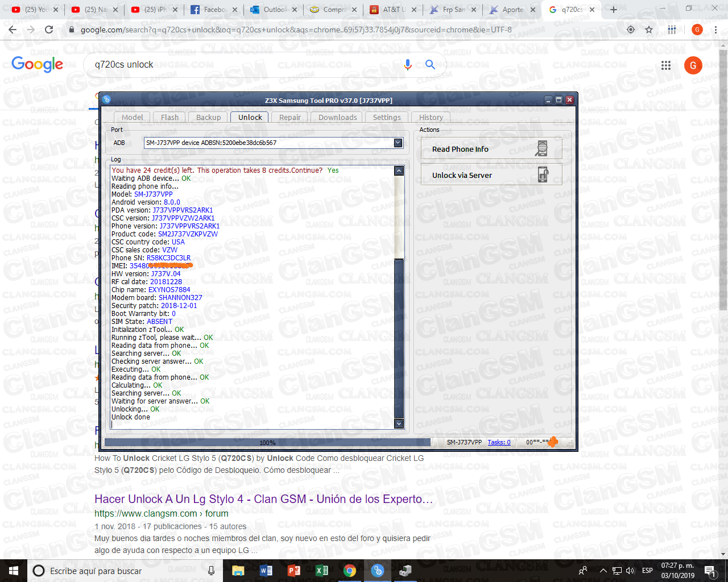Click the log scrollbar down arrow
The height and width of the screenshot is (582, 728).
[399, 423]
